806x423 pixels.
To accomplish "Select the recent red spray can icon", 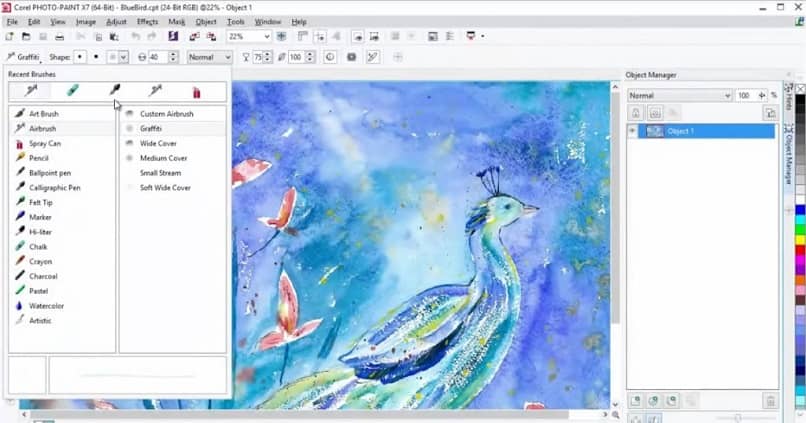I will point(196,92).
